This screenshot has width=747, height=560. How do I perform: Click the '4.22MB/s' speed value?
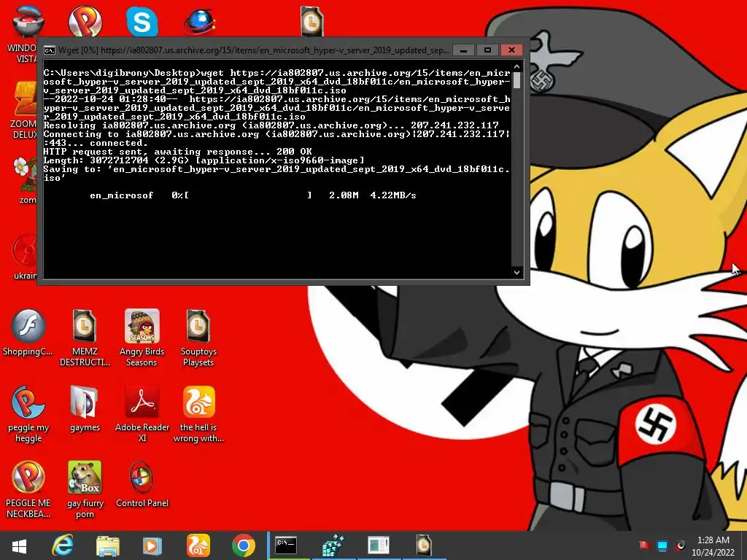click(x=393, y=195)
